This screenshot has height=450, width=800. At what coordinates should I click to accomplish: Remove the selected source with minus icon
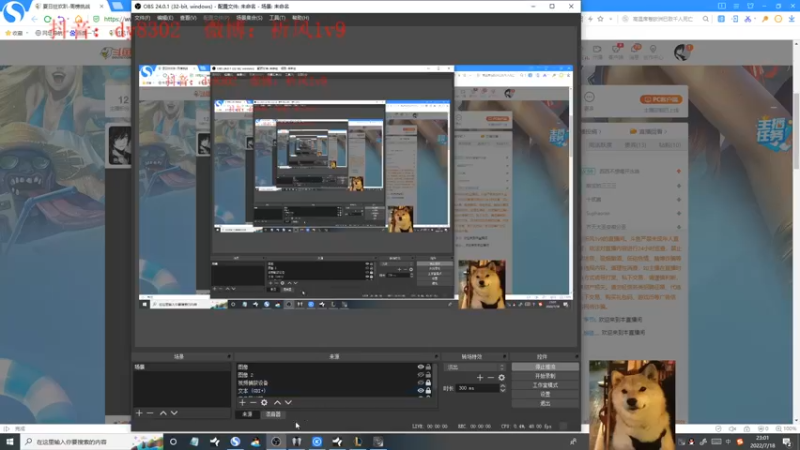pos(253,403)
